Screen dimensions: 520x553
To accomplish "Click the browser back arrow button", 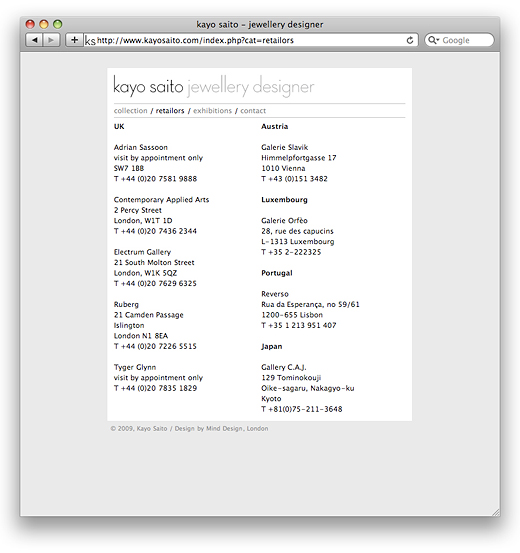I will point(34,40).
